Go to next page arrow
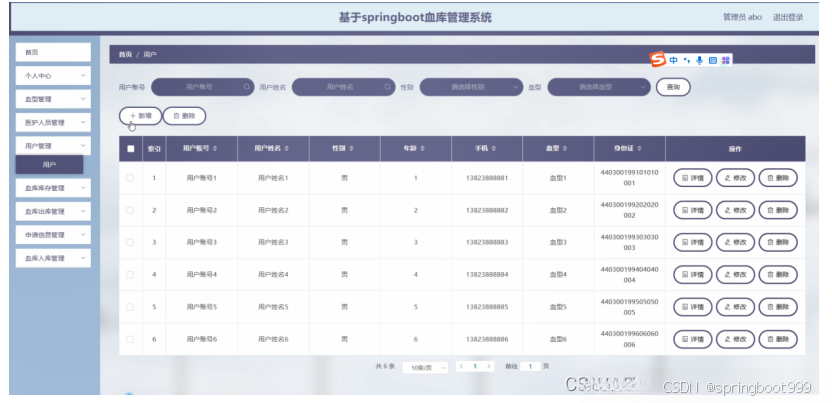Screen dimensions: 832x403 pos(489,366)
